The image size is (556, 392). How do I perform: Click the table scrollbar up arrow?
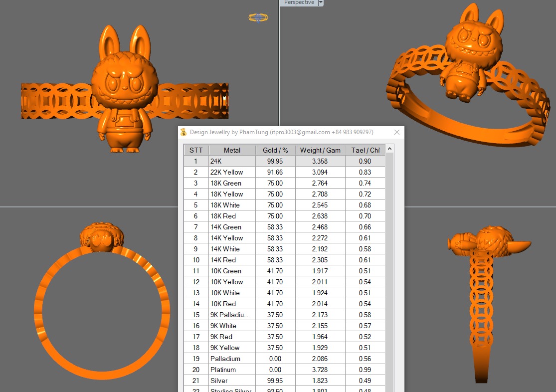click(389, 149)
